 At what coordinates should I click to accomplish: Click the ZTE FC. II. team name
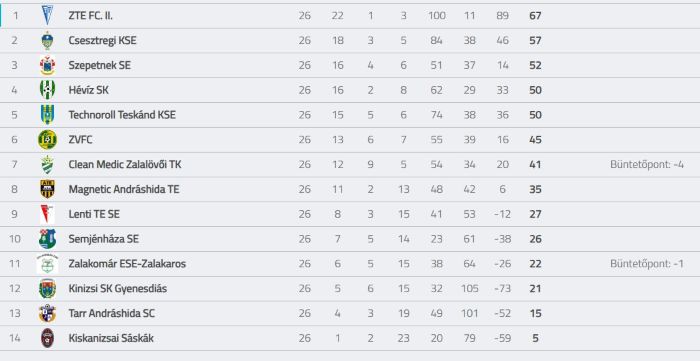click(x=91, y=16)
